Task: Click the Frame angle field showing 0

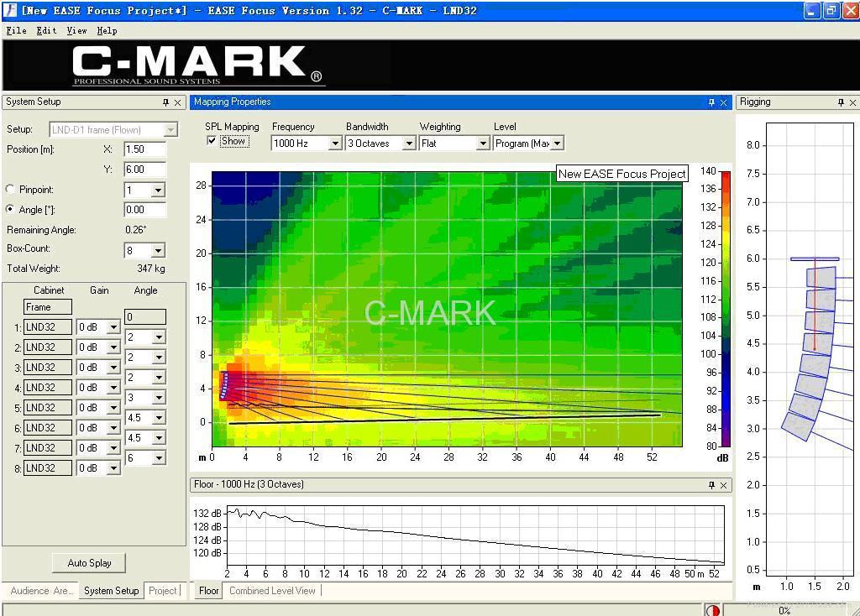Action: click(145, 316)
